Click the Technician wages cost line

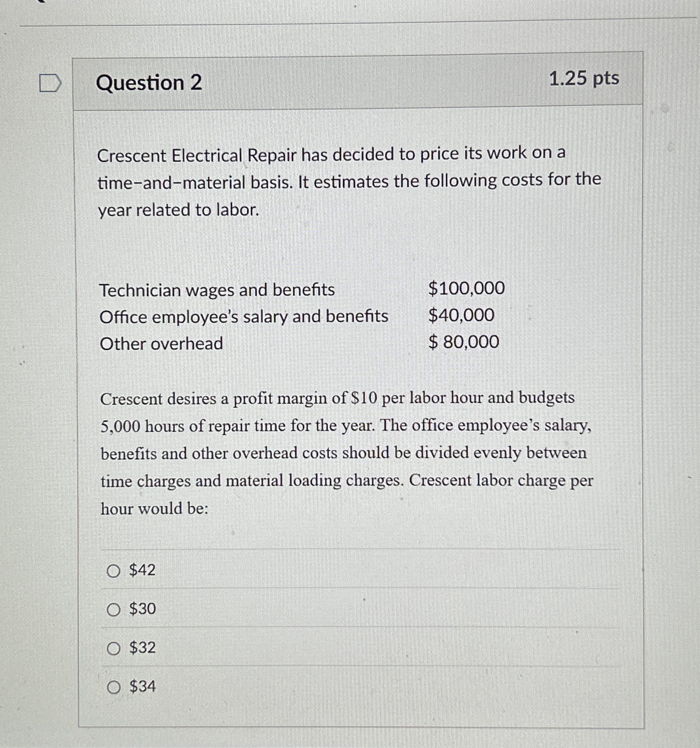pyautogui.click(x=218, y=289)
